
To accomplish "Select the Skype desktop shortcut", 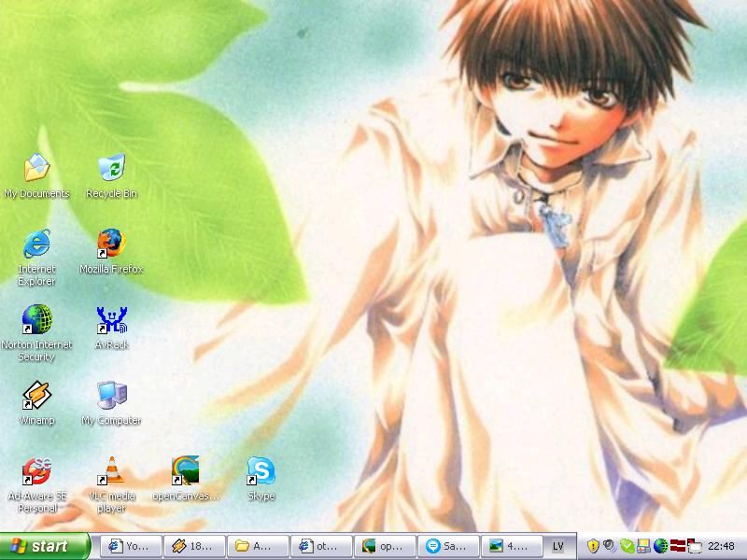I will pos(261,479).
